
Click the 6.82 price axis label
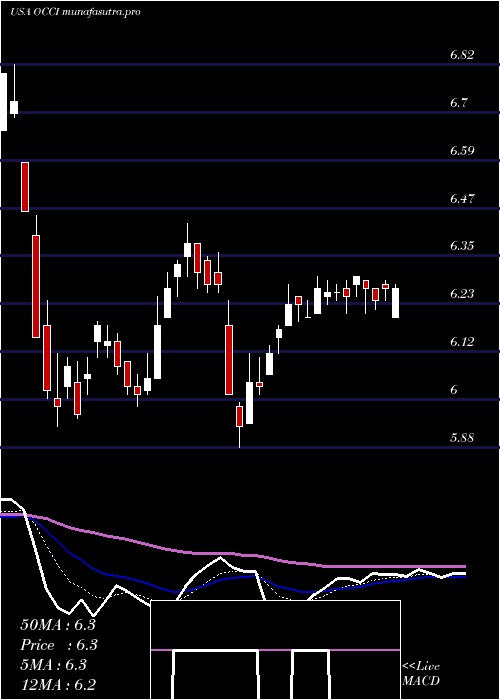pos(462,55)
